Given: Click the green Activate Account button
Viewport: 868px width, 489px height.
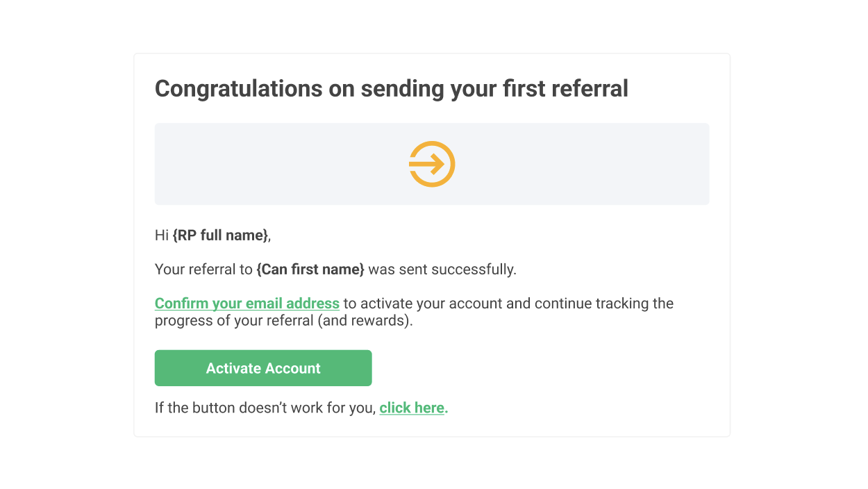Looking at the screenshot, I should (x=263, y=368).
